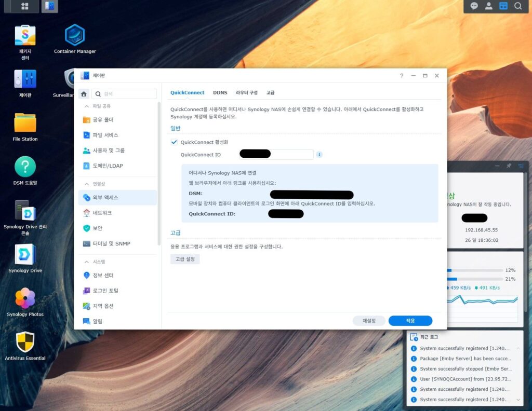The image size is (532, 411).
Task: Open the Control Panel desktop icon
Action: tap(25, 84)
